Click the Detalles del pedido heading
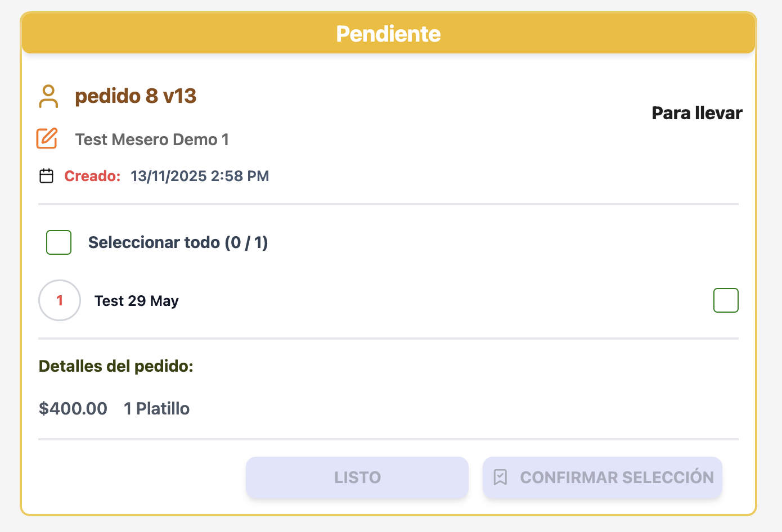The width and height of the screenshot is (782, 532). (x=116, y=366)
